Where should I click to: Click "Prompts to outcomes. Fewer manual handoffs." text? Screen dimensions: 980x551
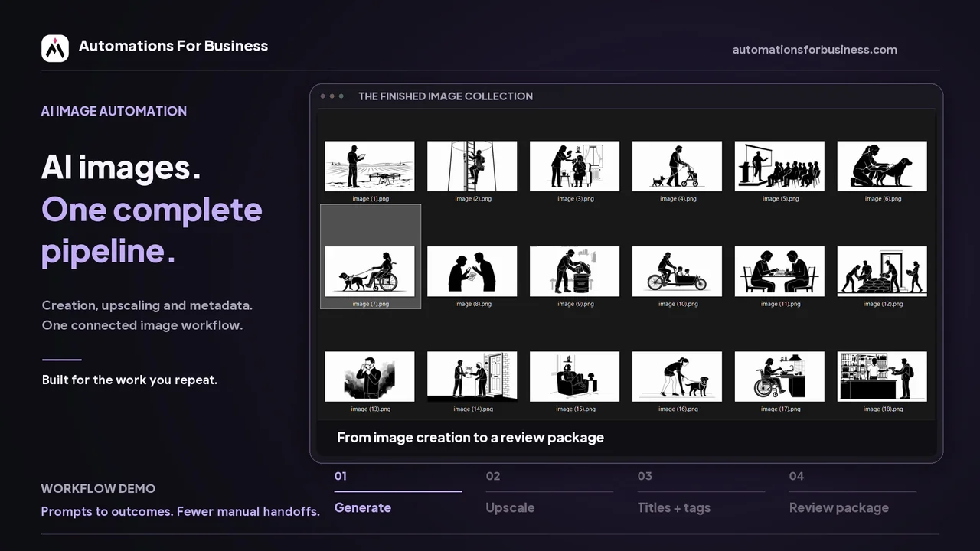181,511
